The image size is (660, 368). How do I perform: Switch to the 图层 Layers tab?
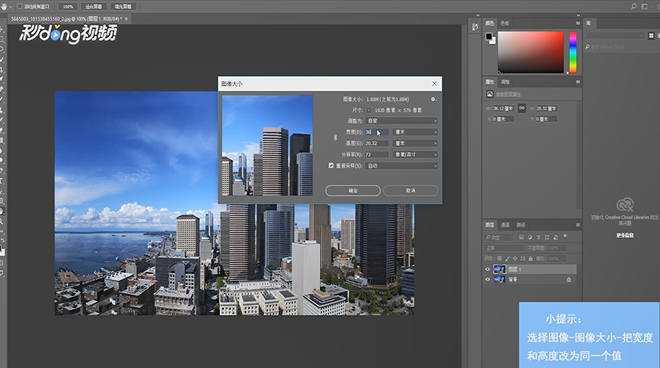pyautogui.click(x=490, y=225)
